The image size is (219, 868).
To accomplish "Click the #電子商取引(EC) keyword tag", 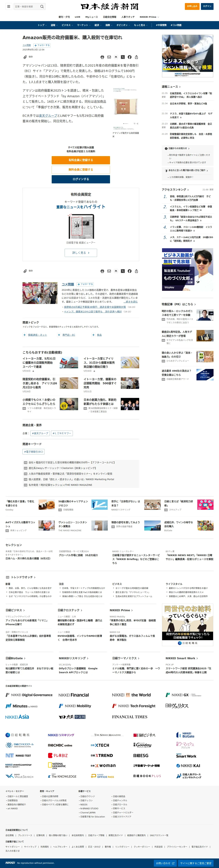I will point(33,452).
